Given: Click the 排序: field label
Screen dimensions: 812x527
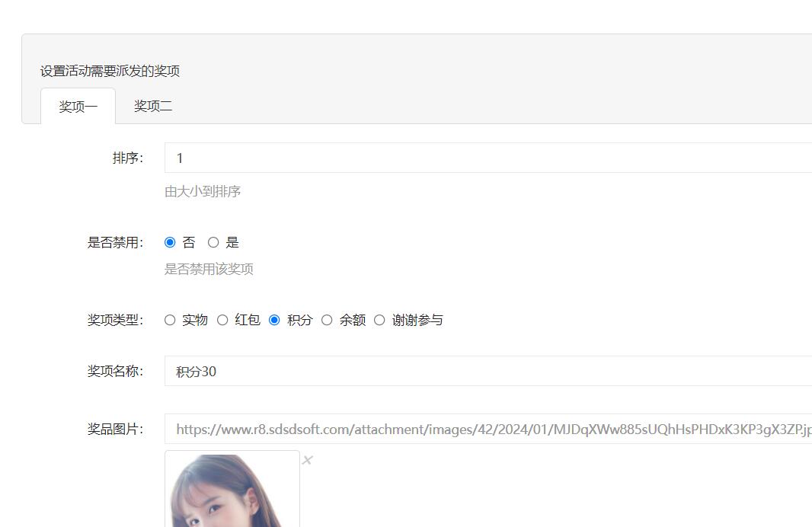Looking at the screenshot, I should tap(128, 158).
